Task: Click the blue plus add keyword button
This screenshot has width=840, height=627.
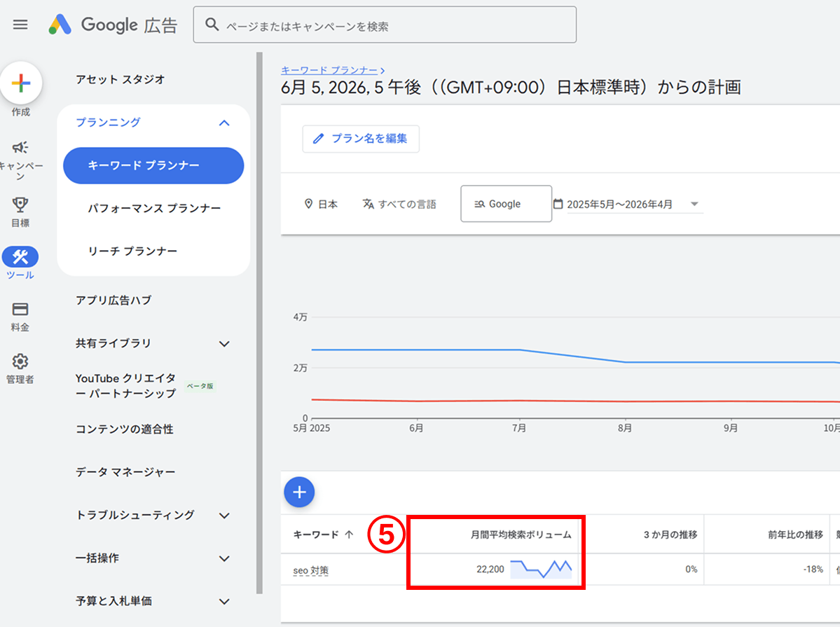Action: click(x=299, y=492)
